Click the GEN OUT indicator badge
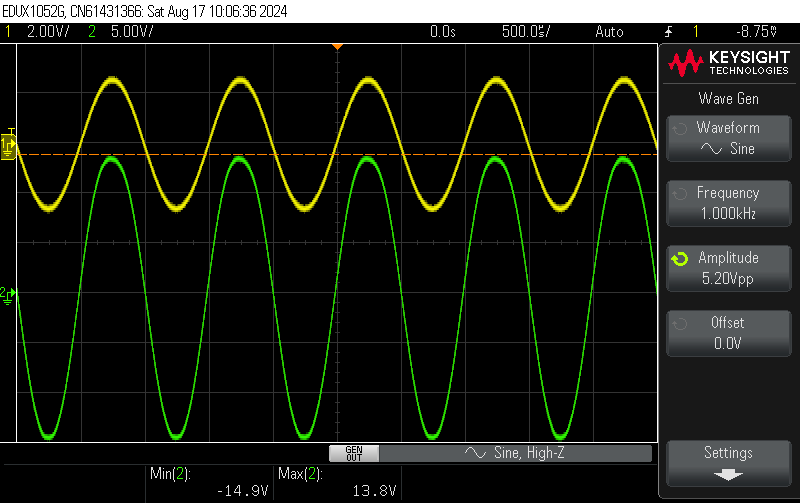Image resolution: width=800 pixels, height=503 pixels. click(x=354, y=453)
